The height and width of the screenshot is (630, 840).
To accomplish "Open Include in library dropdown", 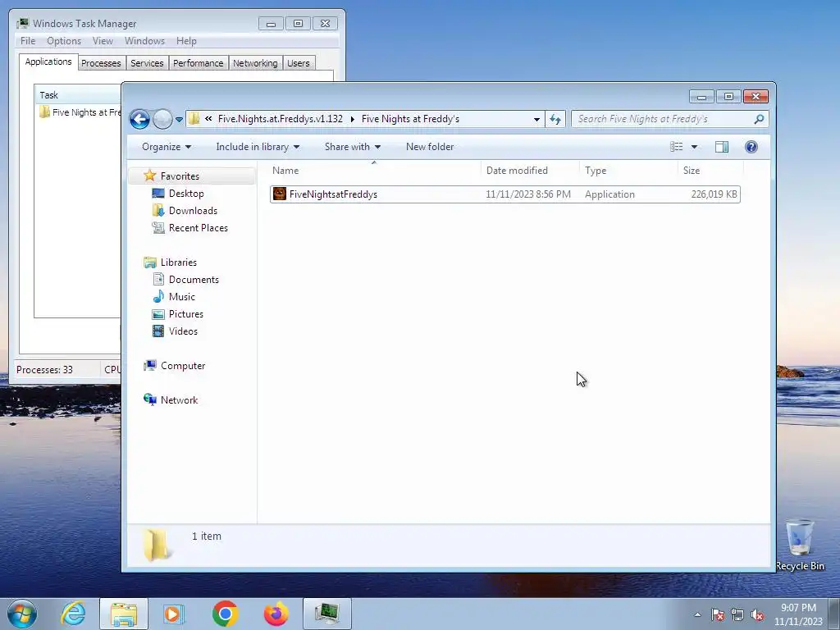I will pos(258,147).
